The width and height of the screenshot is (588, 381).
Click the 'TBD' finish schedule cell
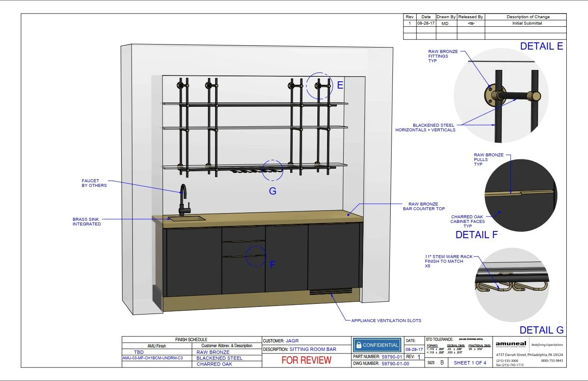pos(139,352)
